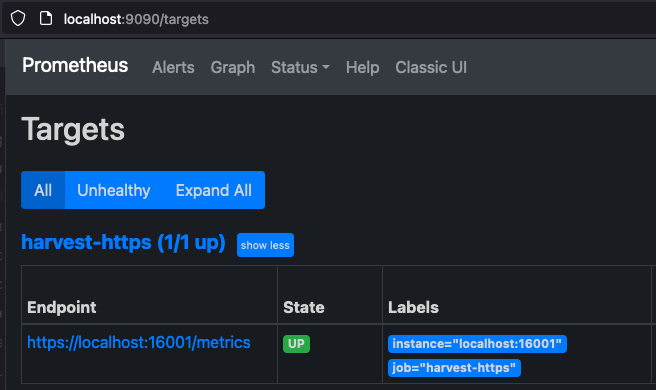
Task: Open https://localhost:16001/metrics endpoint link
Action: pyautogui.click(x=139, y=342)
